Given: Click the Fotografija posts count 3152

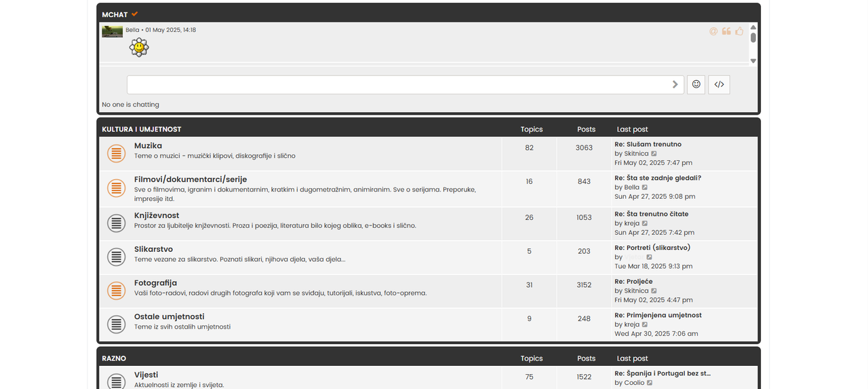Looking at the screenshot, I should click(584, 285).
